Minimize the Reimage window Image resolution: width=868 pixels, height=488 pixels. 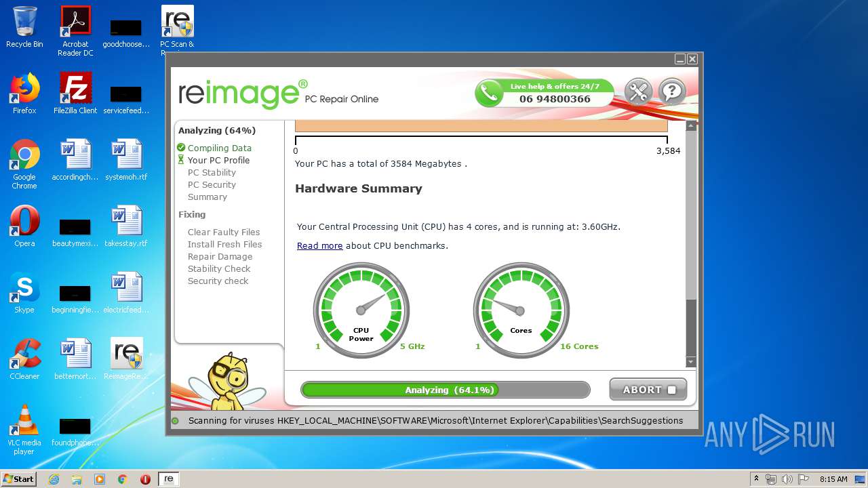point(680,60)
